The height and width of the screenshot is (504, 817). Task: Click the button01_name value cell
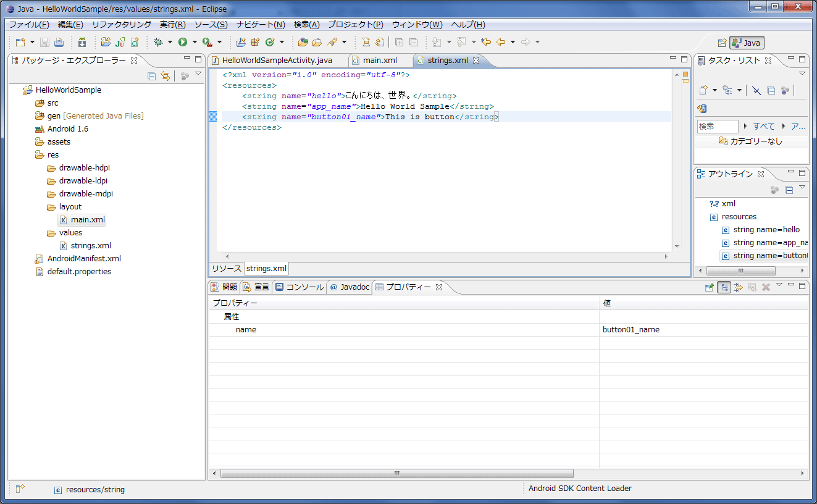tap(703, 330)
